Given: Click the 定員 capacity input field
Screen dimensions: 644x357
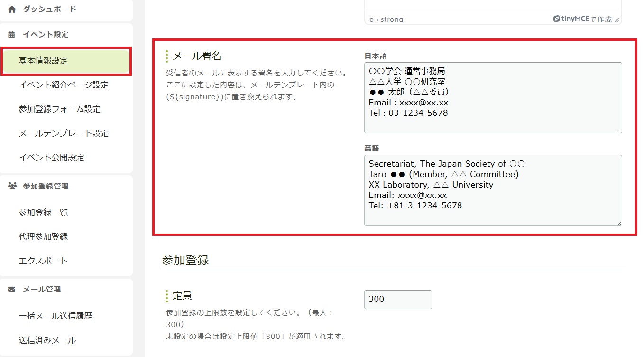Looking at the screenshot, I should tap(398, 300).
